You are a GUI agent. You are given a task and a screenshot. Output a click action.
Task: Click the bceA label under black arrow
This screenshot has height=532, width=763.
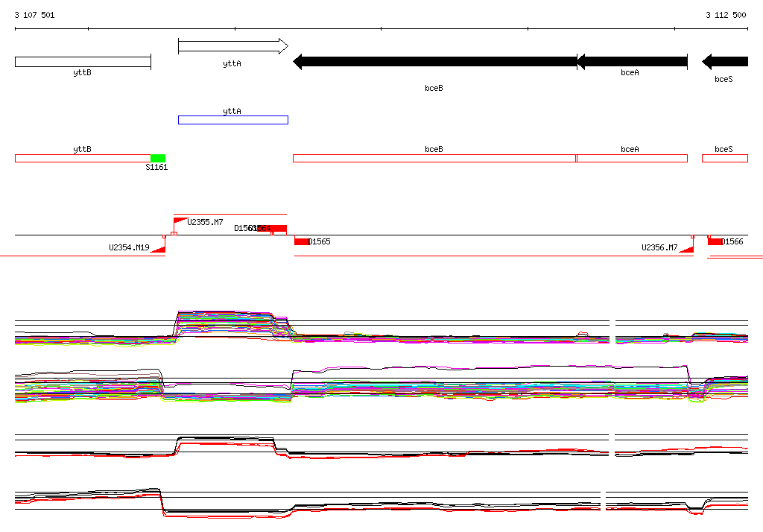click(x=630, y=72)
